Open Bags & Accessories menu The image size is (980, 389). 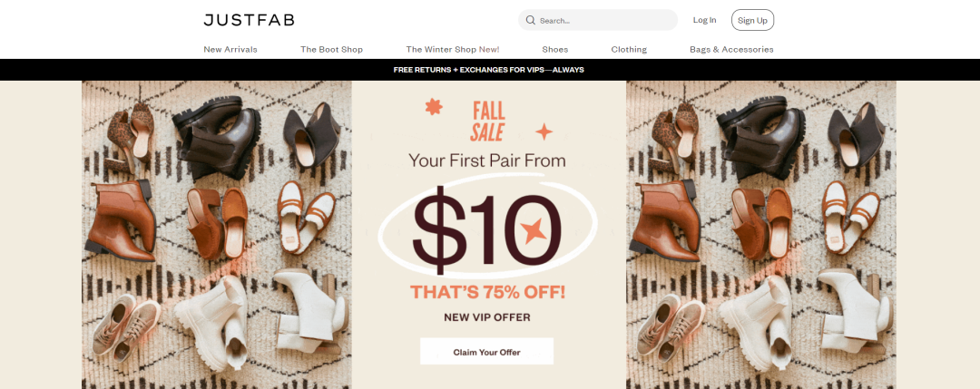[731, 49]
